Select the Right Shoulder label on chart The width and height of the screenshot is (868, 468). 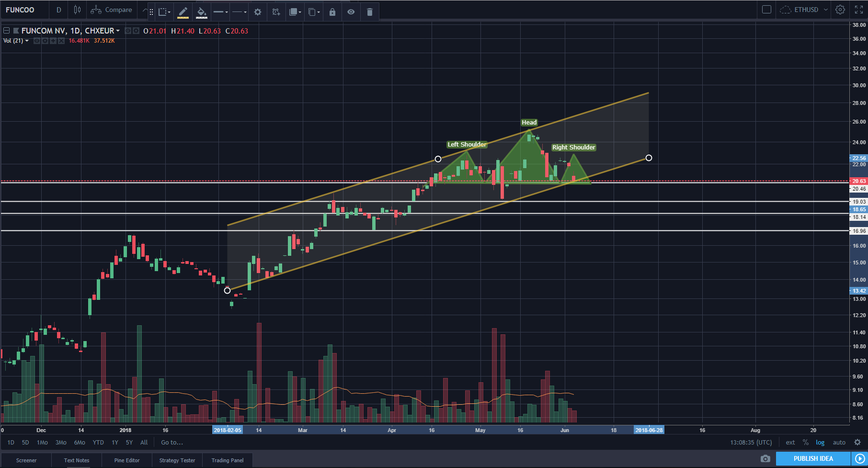[x=574, y=148]
